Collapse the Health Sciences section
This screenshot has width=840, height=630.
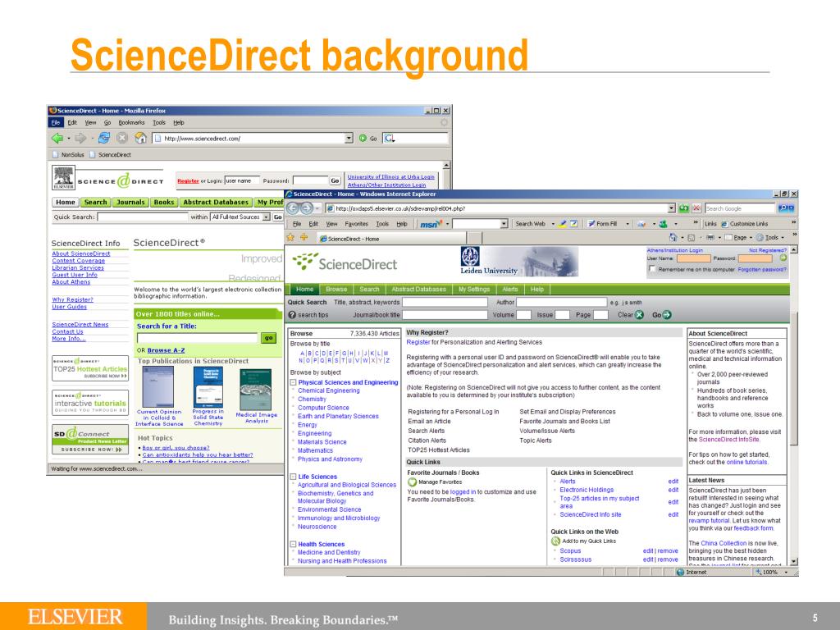(293, 544)
